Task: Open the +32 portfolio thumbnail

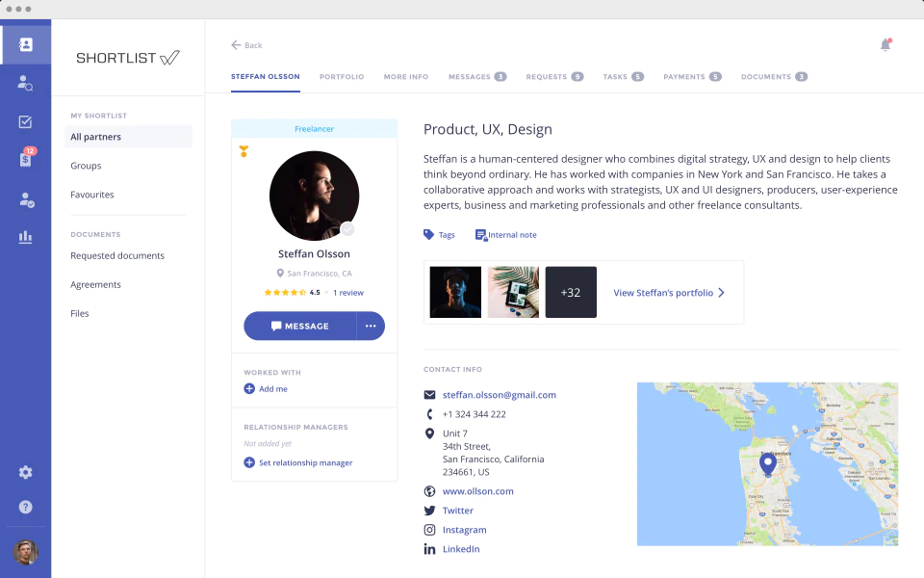Action: click(571, 292)
